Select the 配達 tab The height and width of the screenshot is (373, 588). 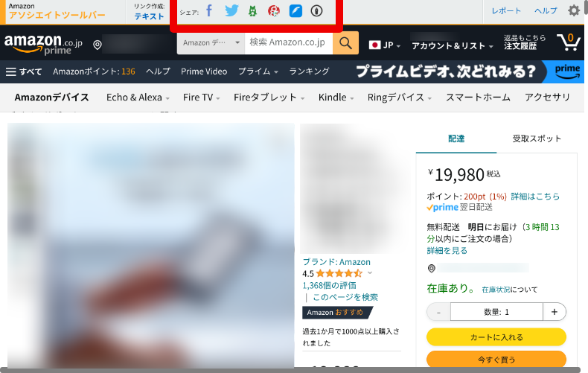[x=456, y=138]
